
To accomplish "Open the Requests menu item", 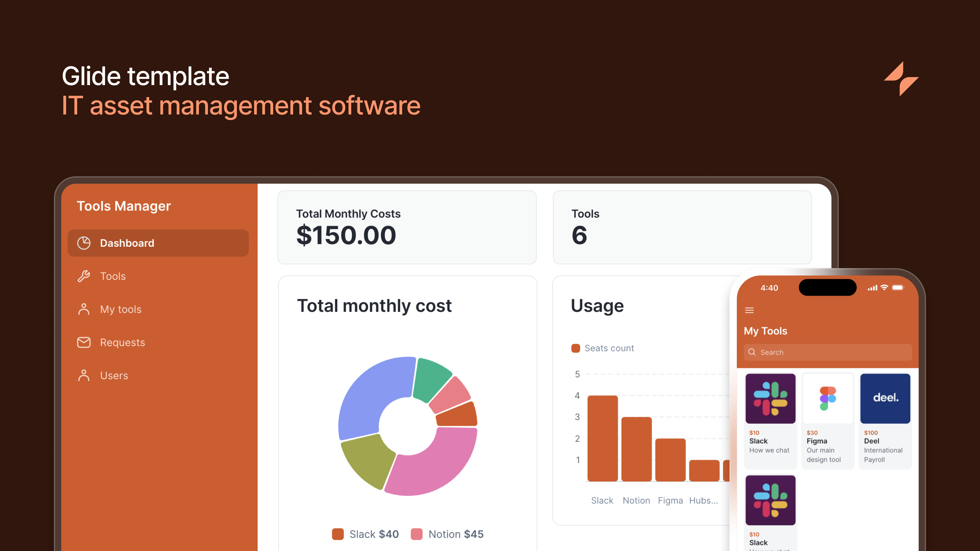I will [122, 342].
